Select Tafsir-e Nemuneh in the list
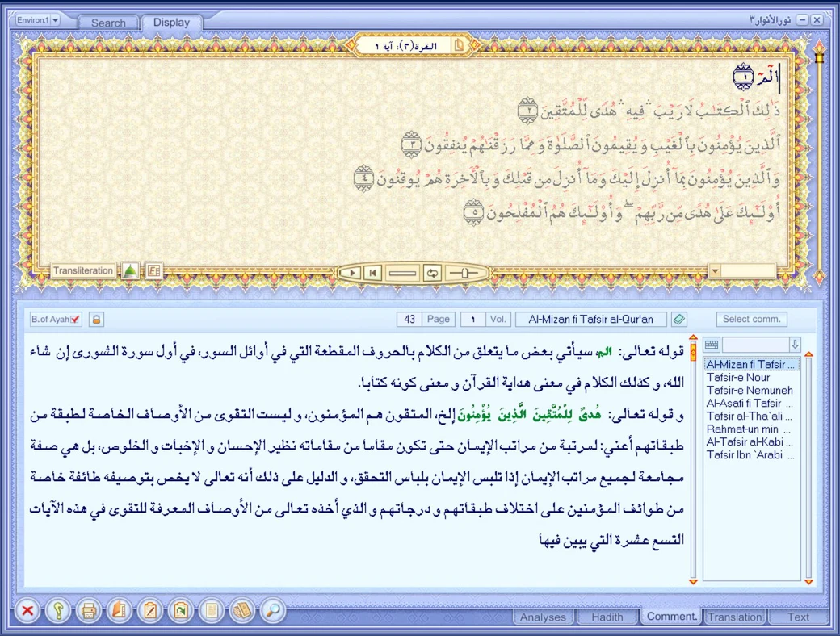Image resolution: width=840 pixels, height=636 pixels. 752,391
